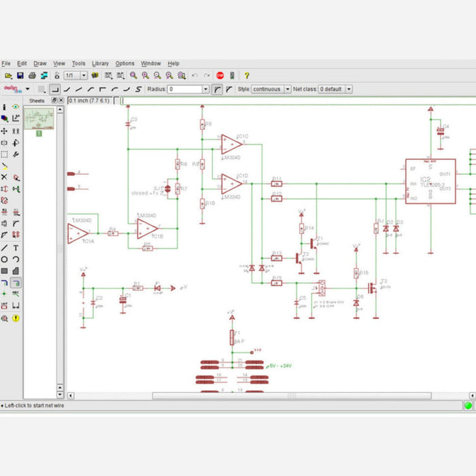The image size is (476, 476).
Task: Select the Delete (X) tool
Action: pos(4,177)
